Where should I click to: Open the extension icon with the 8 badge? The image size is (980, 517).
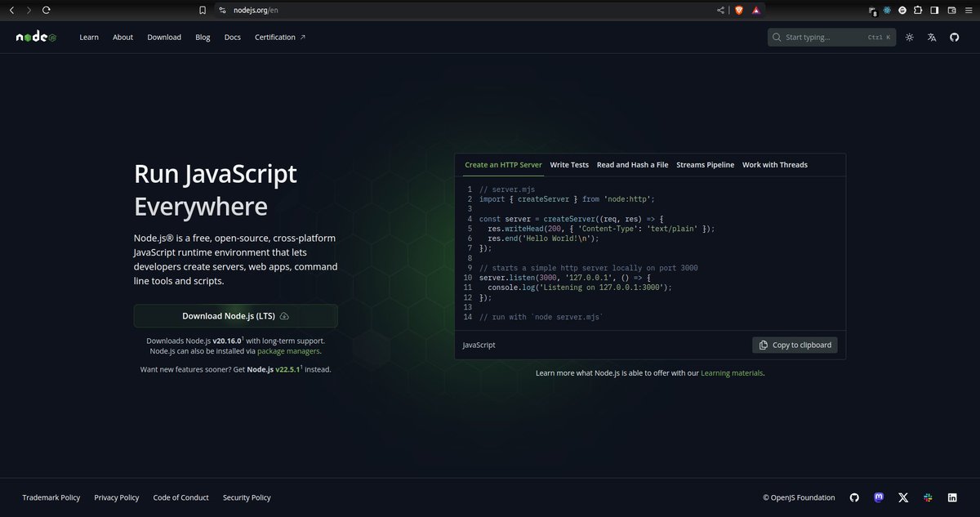pyautogui.click(x=872, y=11)
